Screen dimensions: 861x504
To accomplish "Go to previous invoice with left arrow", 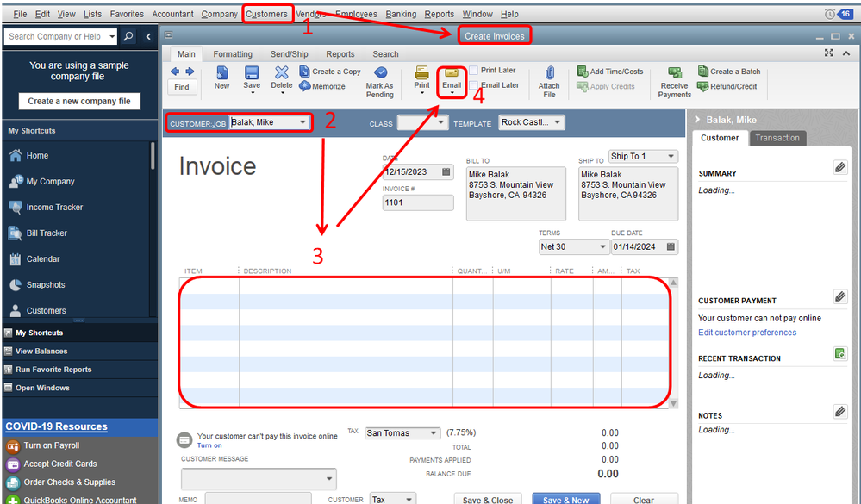I will (175, 72).
